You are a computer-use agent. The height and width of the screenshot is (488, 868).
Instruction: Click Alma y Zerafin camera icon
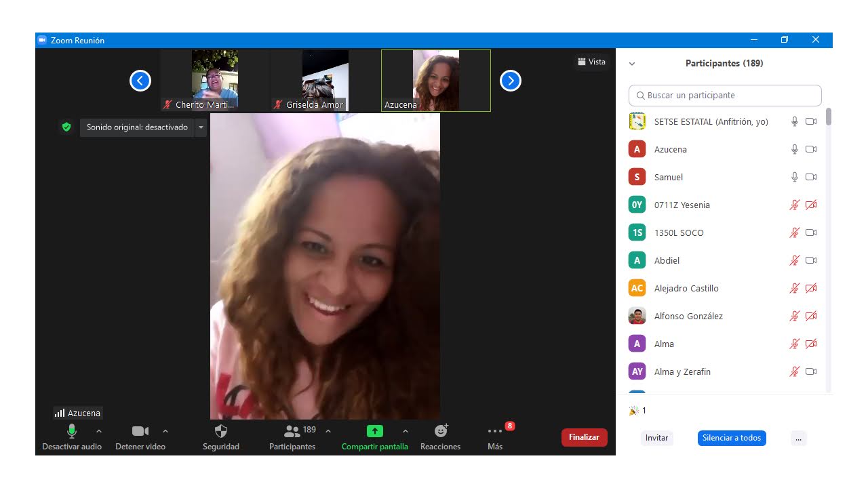(811, 372)
